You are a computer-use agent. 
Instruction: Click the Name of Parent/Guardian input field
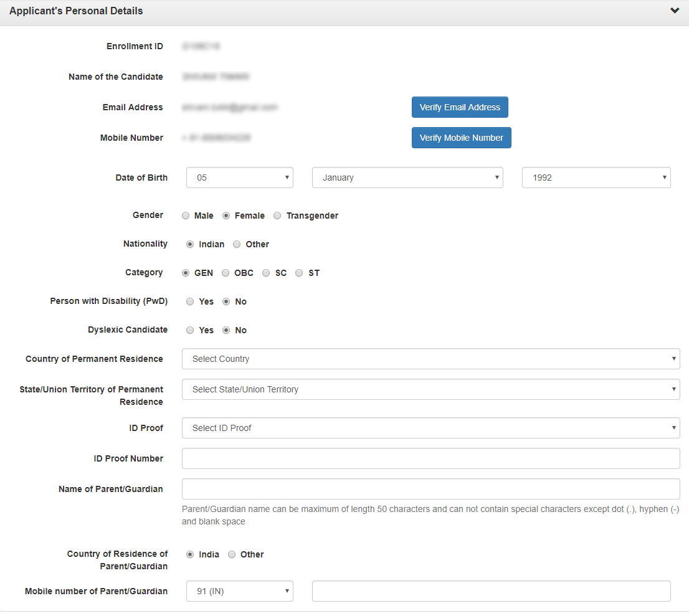430,489
